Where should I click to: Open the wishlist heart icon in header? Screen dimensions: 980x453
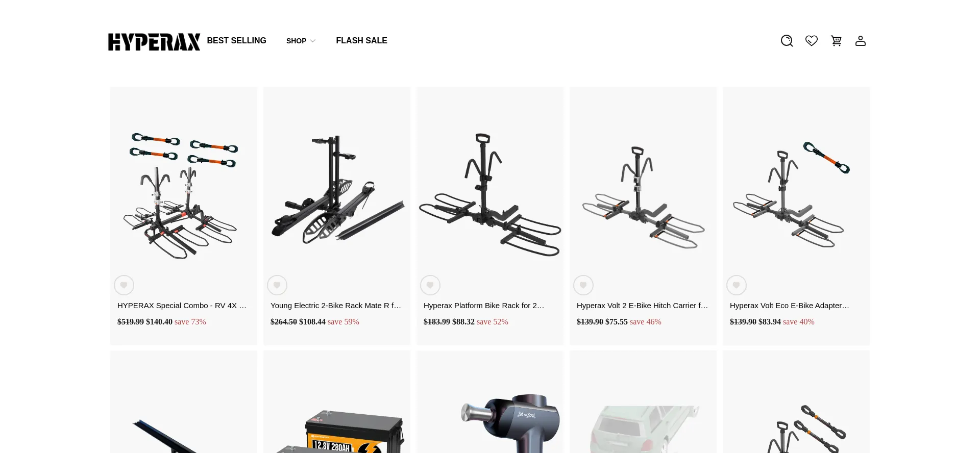(x=812, y=41)
